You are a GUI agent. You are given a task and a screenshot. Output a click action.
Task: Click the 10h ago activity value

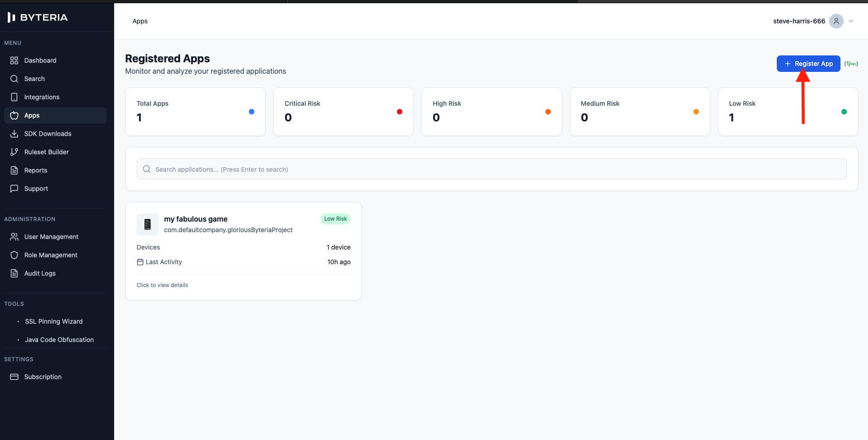tap(339, 262)
